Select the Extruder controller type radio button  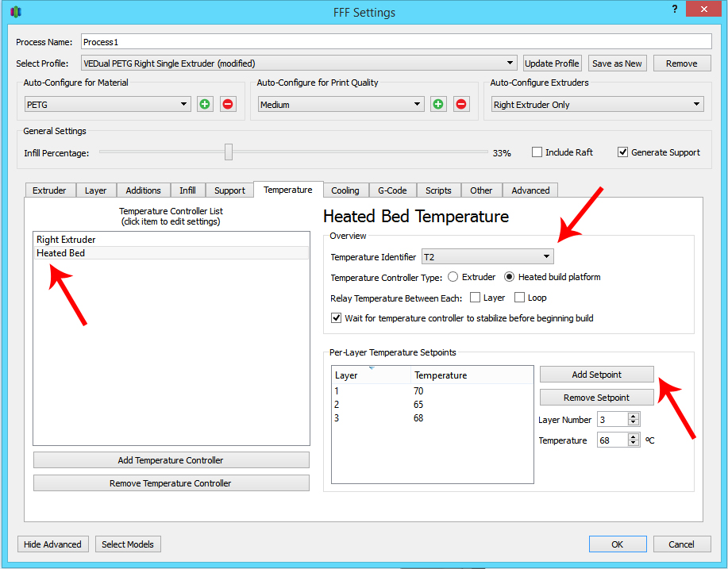coord(453,277)
